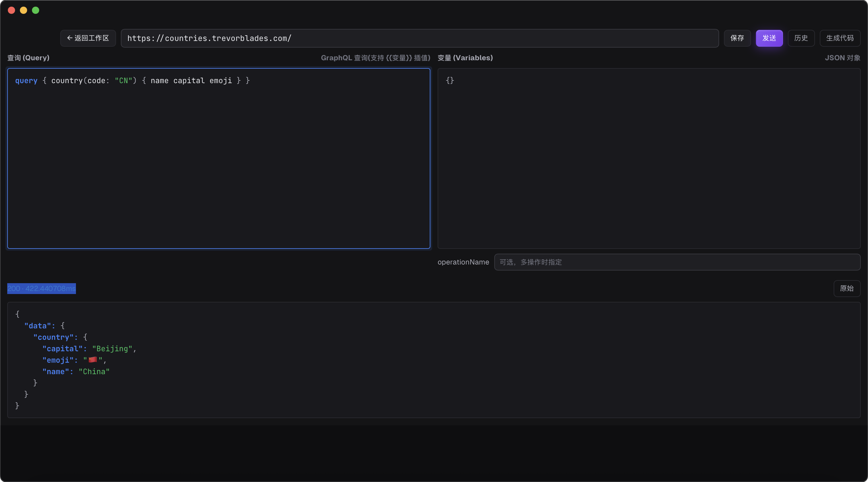Click the "name" key in the response
The height and width of the screenshot is (482, 868).
pos(55,371)
